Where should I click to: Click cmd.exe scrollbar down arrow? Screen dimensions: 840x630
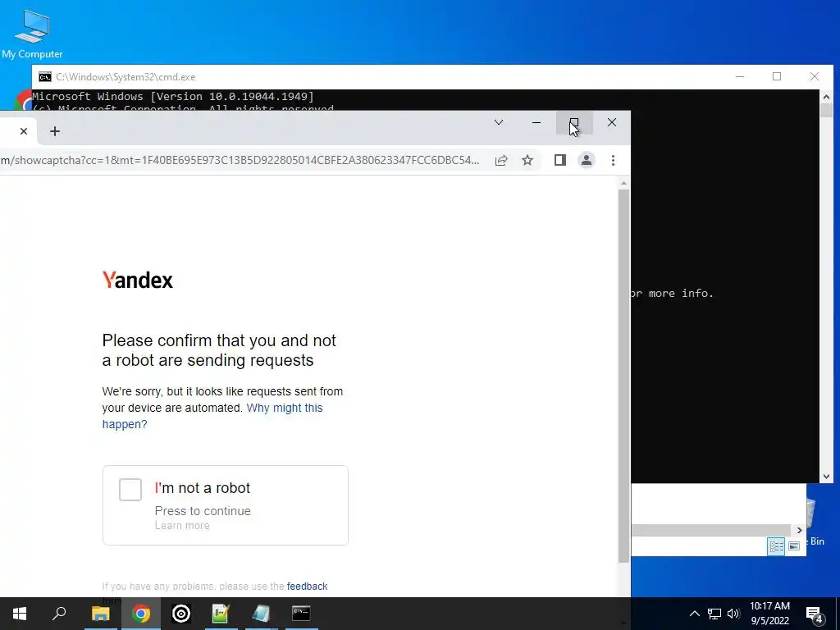(x=826, y=476)
